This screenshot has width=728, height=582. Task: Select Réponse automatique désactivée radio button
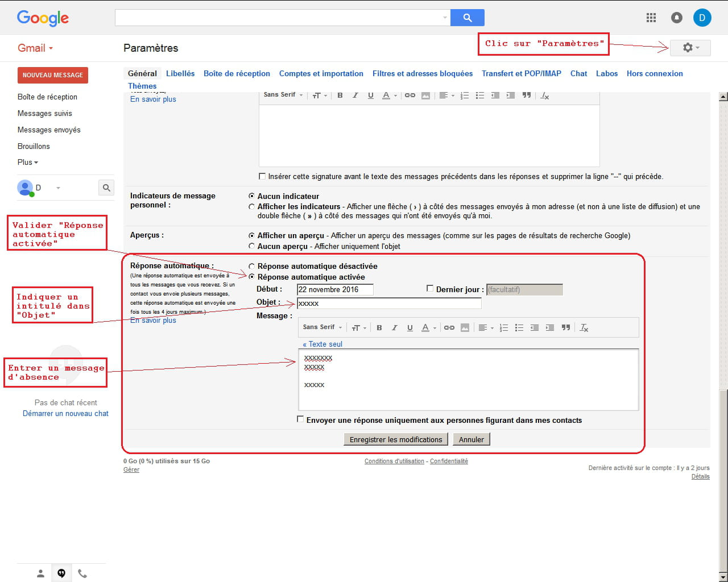click(x=251, y=266)
